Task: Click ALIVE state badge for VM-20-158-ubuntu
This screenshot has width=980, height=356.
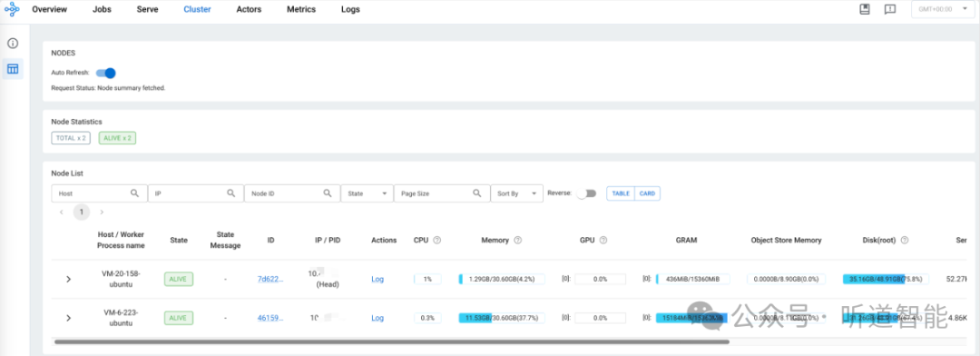Action: pyautogui.click(x=179, y=279)
